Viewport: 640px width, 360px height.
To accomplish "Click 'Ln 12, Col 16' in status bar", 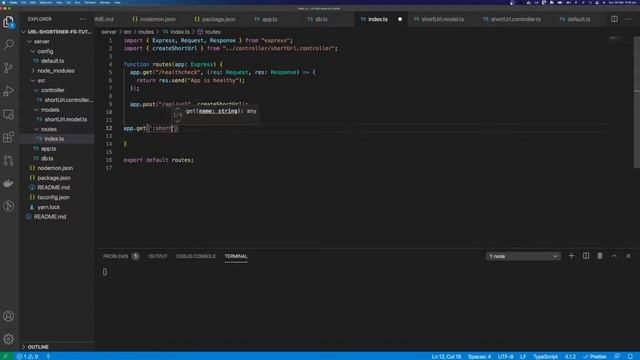I will click(447, 356).
